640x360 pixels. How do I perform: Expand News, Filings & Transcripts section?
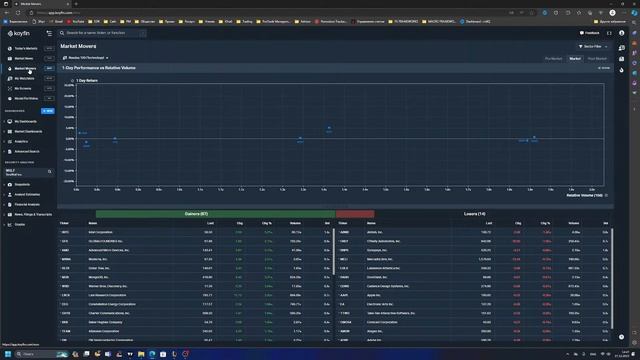coord(33,214)
